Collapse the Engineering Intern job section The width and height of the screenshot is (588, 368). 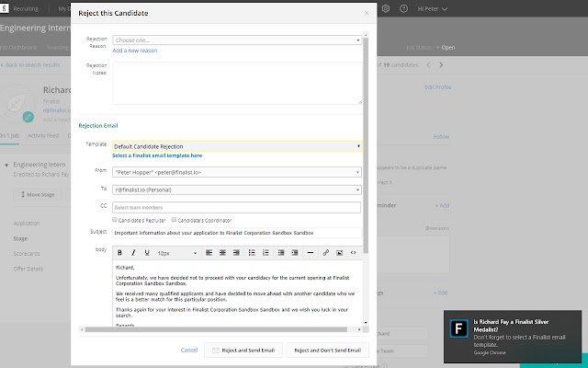point(6,165)
